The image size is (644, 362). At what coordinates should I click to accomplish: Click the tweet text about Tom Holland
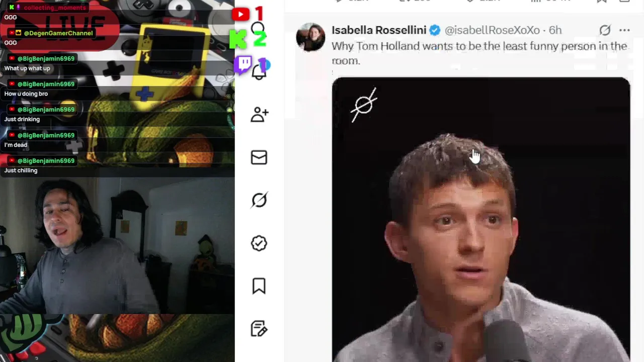pyautogui.click(x=479, y=53)
